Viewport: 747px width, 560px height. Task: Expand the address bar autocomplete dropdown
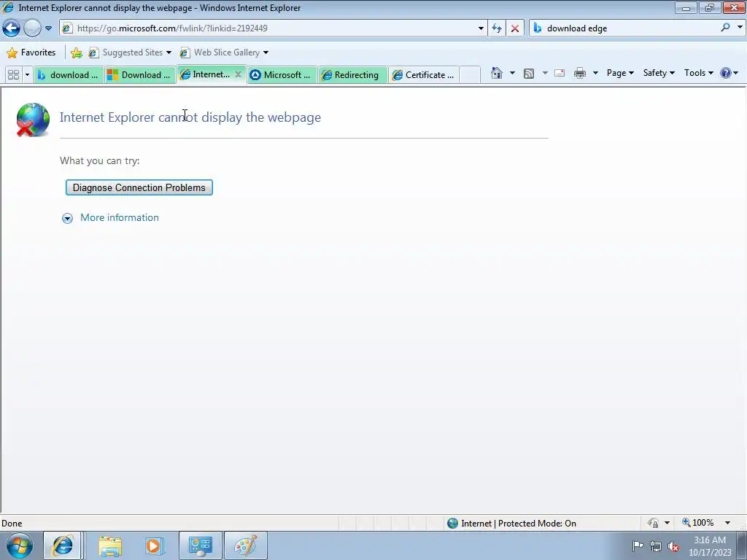tap(481, 28)
